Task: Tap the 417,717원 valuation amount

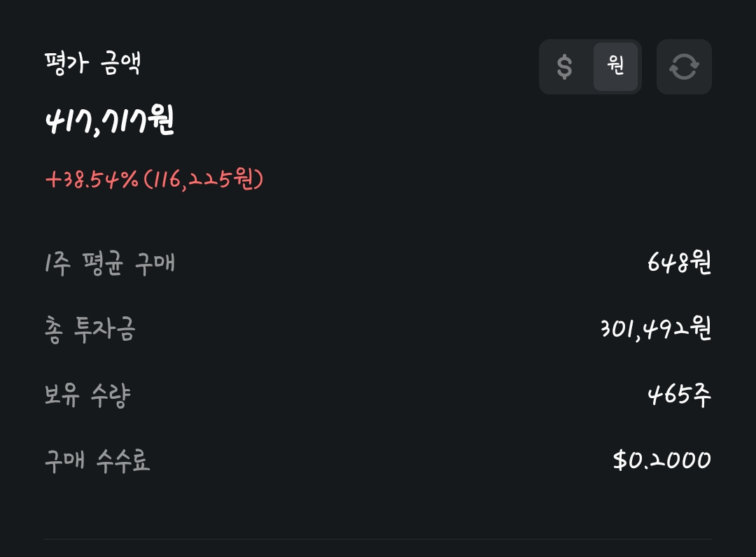Action: (110, 122)
